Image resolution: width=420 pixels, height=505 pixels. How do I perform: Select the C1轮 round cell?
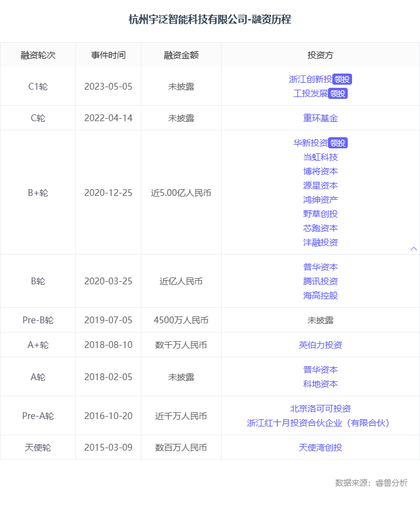coord(38,87)
